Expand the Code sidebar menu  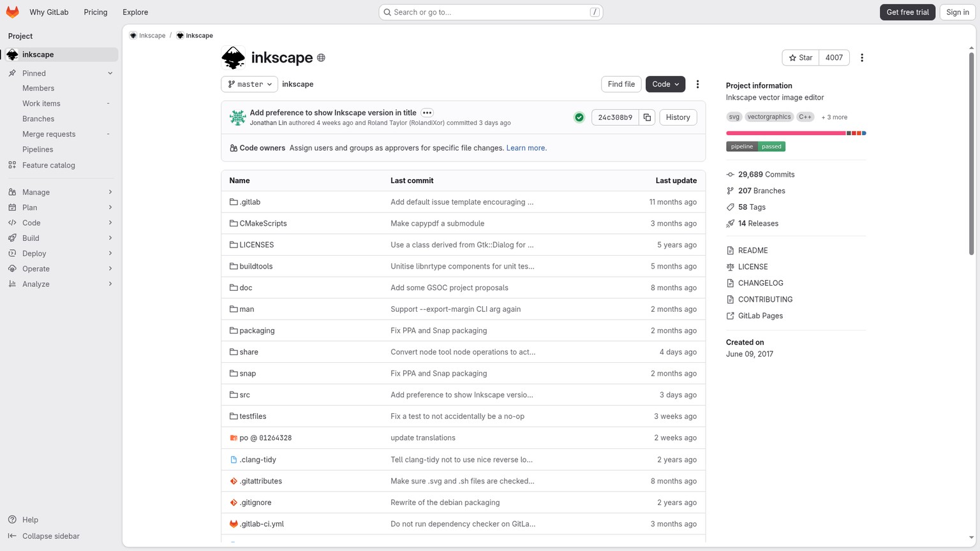(x=60, y=223)
